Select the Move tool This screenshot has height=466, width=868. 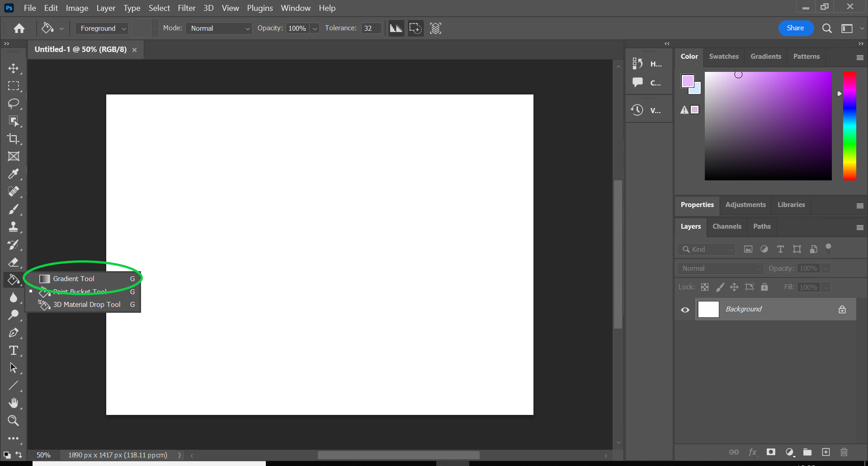[x=14, y=68]
